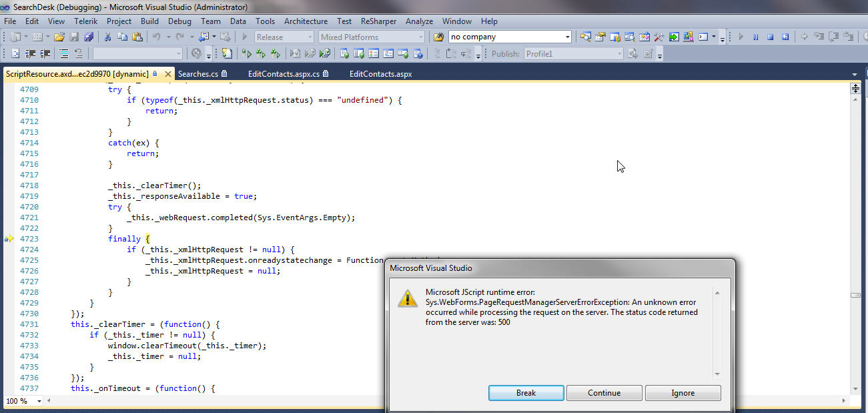Image resolution: width=868 pixels, height=413 pixels.
Task: Click the editor split-window handle
Action: (855, 89)
